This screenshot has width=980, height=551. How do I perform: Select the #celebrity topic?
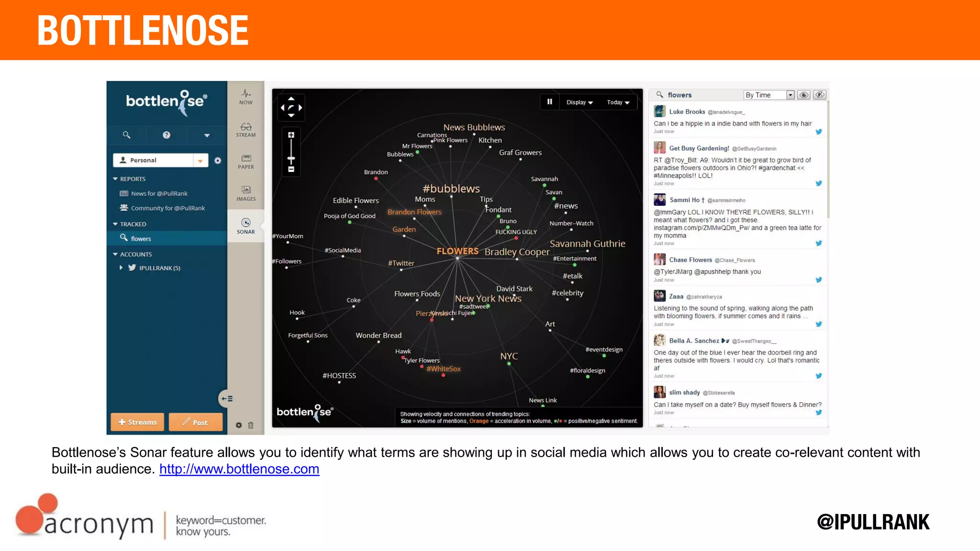(568, 293)
